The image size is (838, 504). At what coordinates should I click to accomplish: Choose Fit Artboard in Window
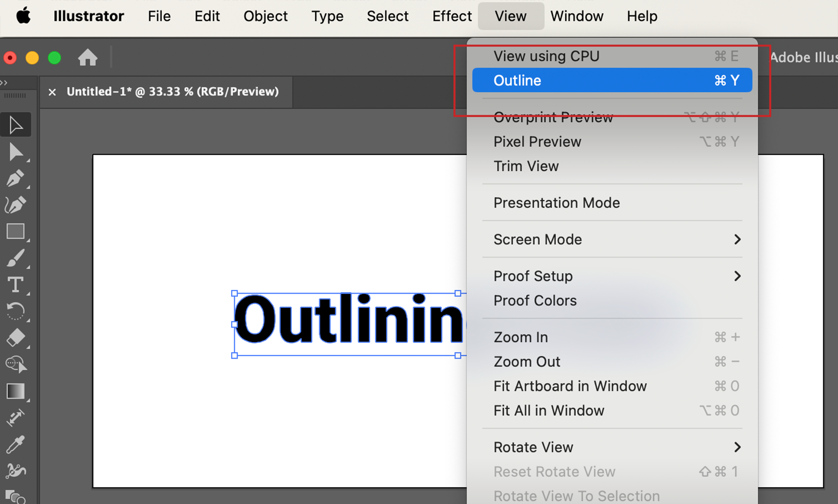pyautogui.click(x=612, y=386)
